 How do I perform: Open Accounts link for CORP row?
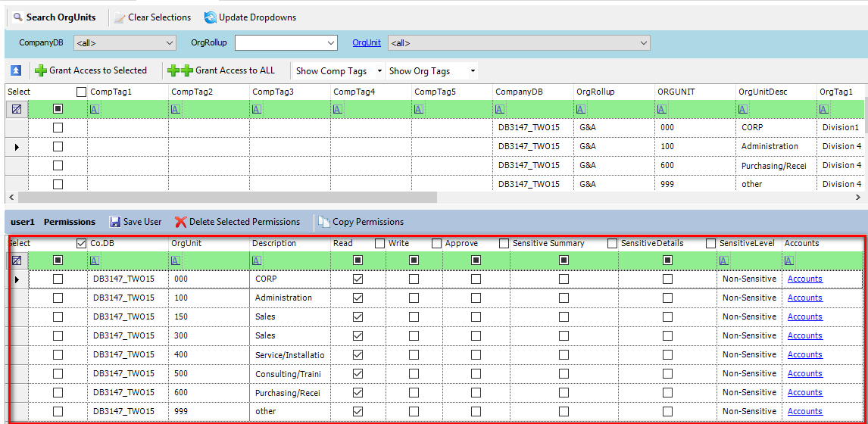tap(805, 279)
